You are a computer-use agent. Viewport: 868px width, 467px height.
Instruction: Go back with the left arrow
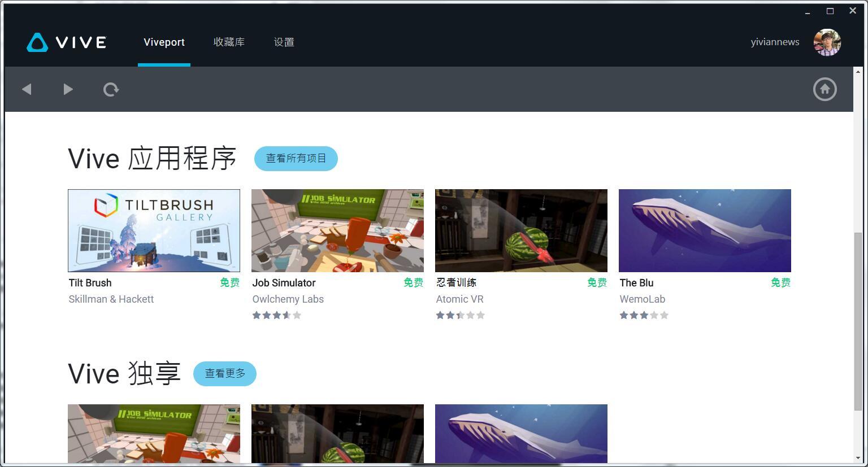27,89
